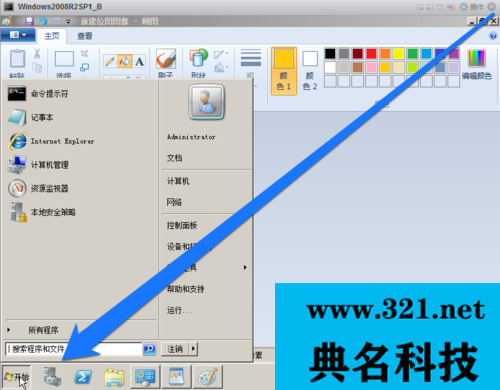Activate the Color 2 button
Image resolution: width=500 pixels, height=390 pixels.
coord(310,71)
